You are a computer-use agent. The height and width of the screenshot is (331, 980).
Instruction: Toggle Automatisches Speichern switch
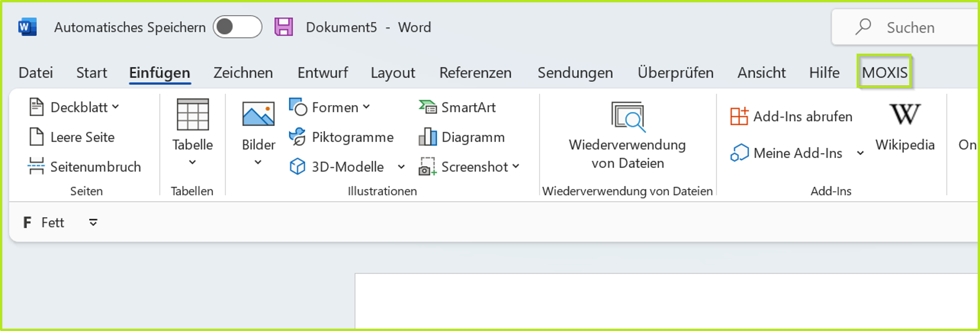[237, 27]
